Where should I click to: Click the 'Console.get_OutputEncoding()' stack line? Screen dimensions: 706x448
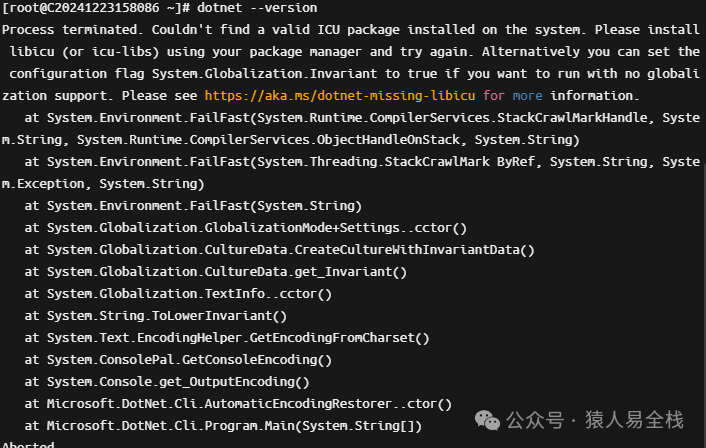click(x=178, y=381)
